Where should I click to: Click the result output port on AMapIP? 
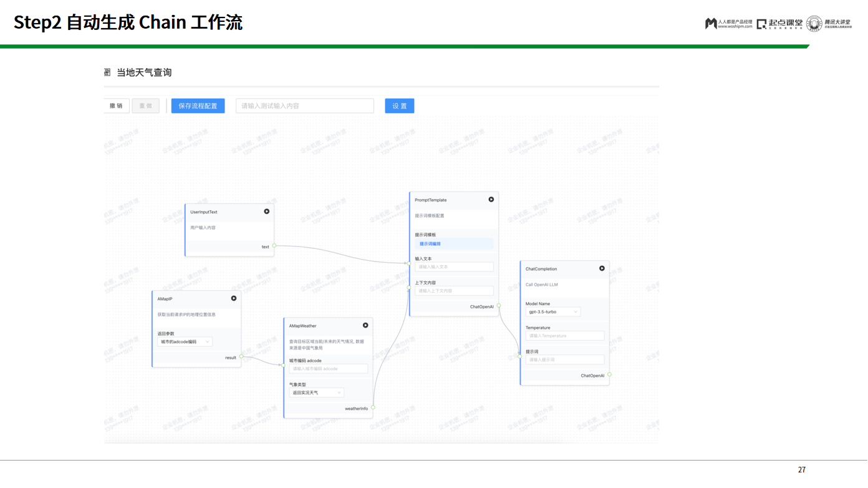click(x=241, y=358)
